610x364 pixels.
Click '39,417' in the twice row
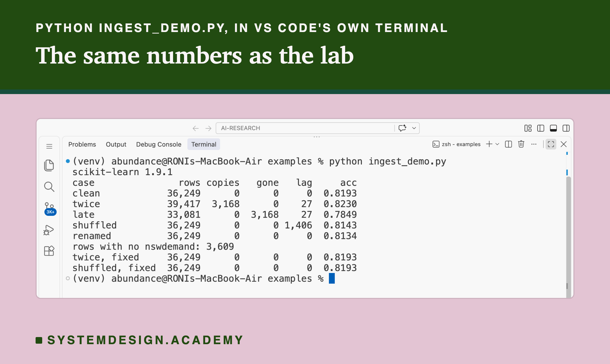click(184, 204)
